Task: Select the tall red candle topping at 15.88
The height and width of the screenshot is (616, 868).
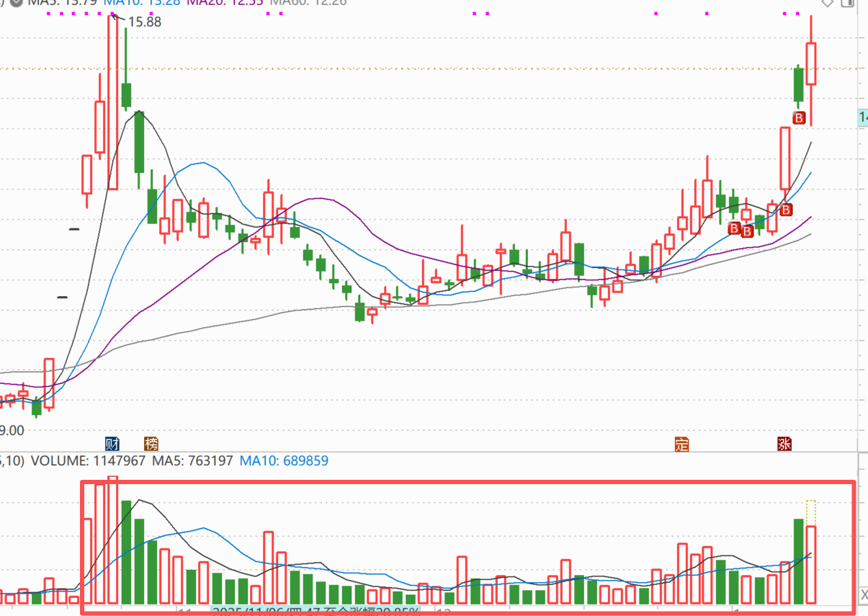Action: tap(112, 102)
